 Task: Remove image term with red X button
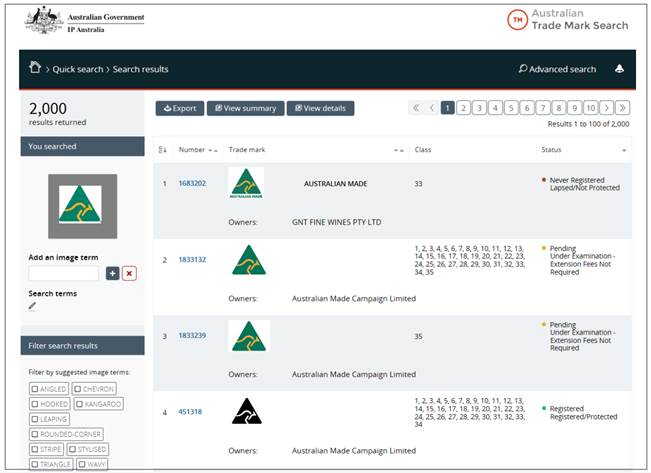pyautogui.click(x=129, y=273)
